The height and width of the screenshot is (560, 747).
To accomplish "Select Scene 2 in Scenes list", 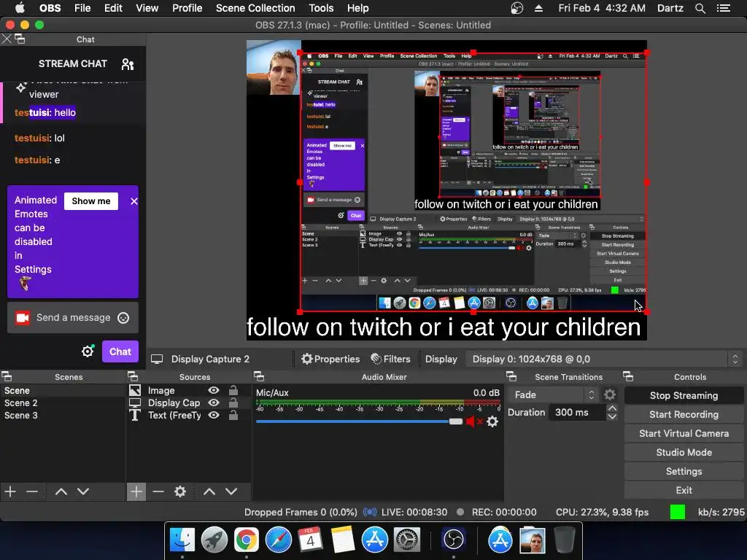I will [21, 402].
